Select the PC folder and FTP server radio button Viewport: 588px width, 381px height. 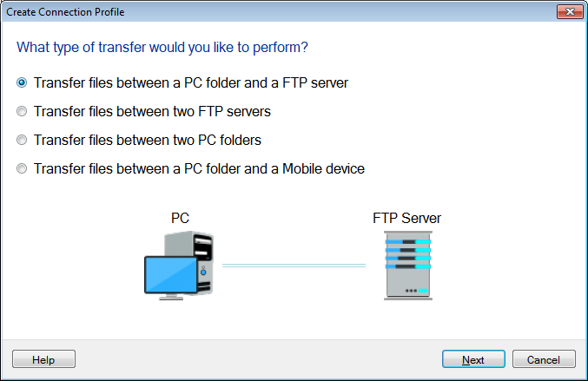[22, 83]
